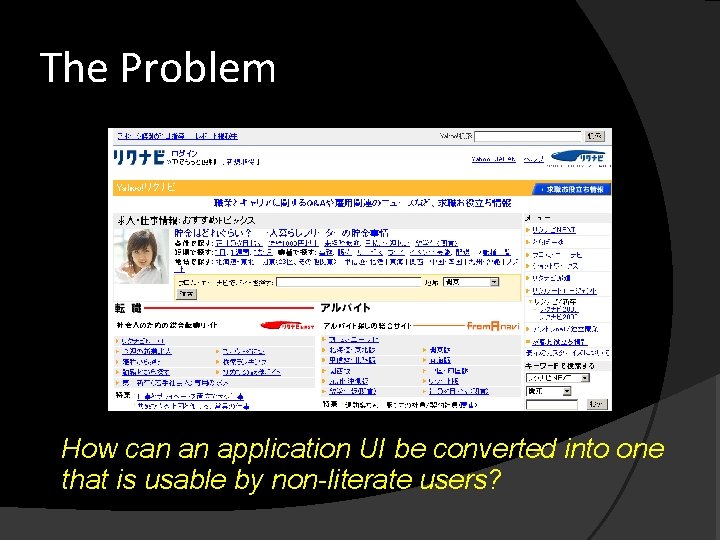Focus the Yahoo search field in header
The image size is (720, 540).
coord(528,136)
